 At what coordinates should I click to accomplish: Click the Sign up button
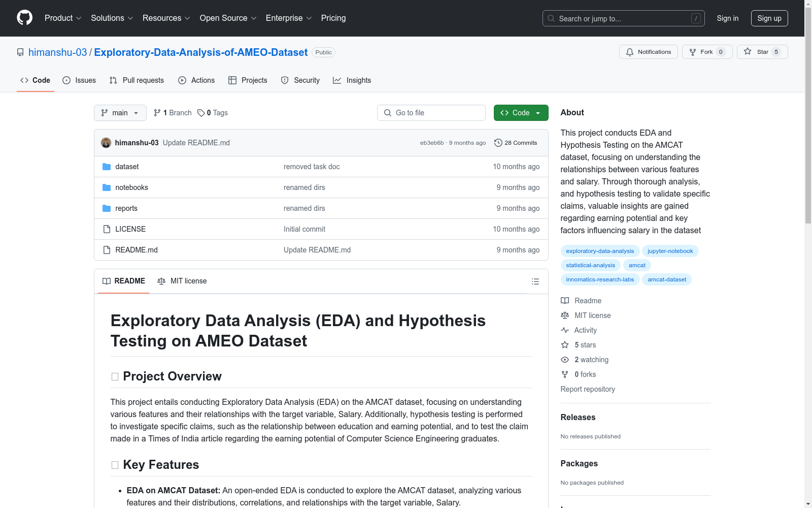(769, 18)
